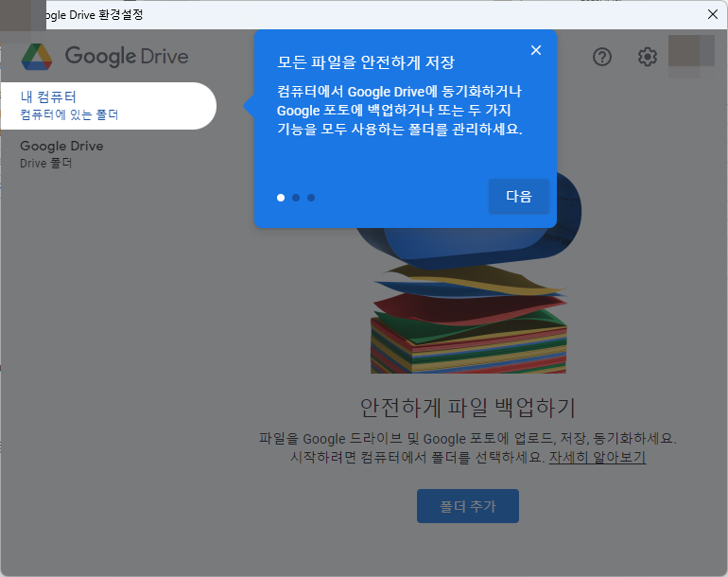Click the account profile avatar
Viewport: 728px width, 577px height.
[x=690, y=56]
